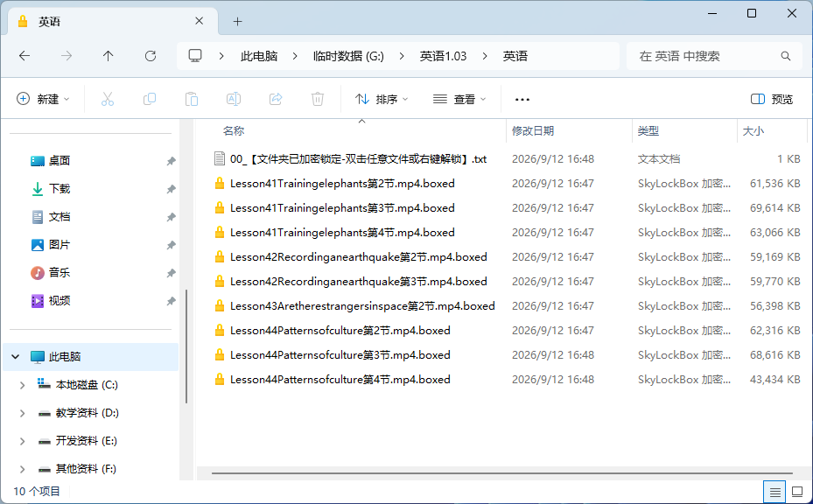Click lock icon of Lesson41Trainingelephants第2节 file
Image resolution: width=813 pixels, height=504 pixels.
click(220, 184)
